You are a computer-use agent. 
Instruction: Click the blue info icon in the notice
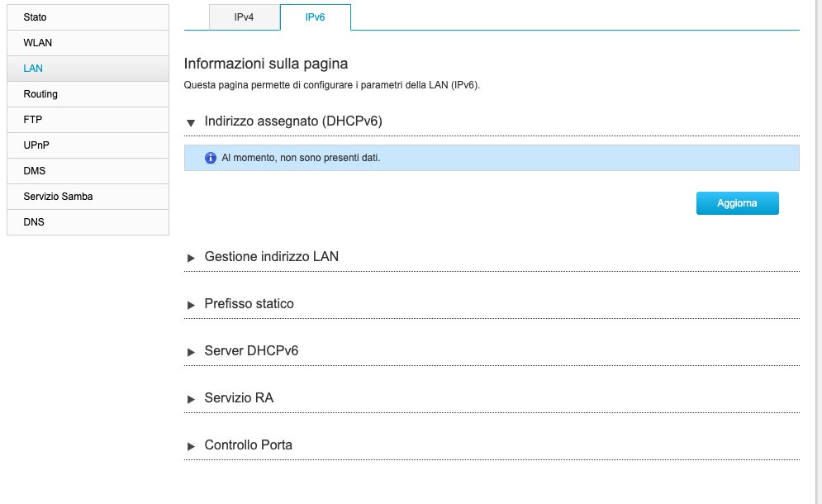tap(210, 158)
